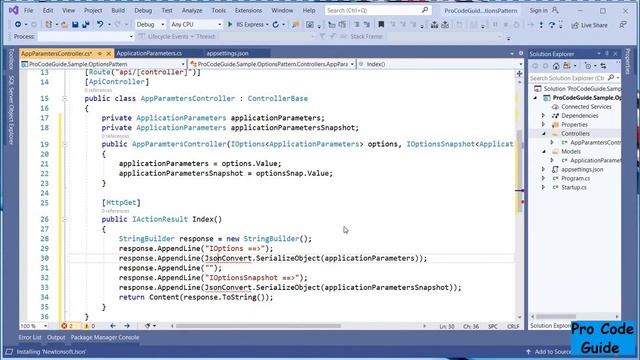Screen dimensions: 640x360
Task: Click the navigate next issue arrow
Action: (x=127, y=326)
